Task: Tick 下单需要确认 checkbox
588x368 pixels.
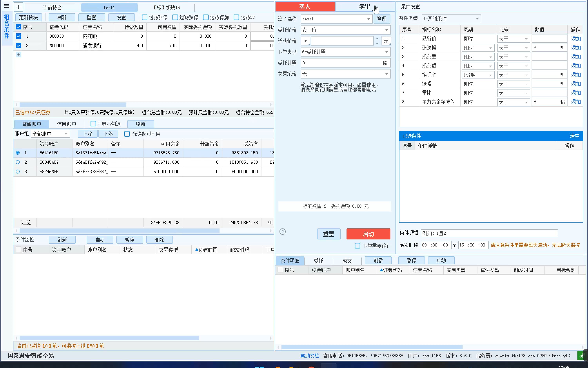Action: 358,246
